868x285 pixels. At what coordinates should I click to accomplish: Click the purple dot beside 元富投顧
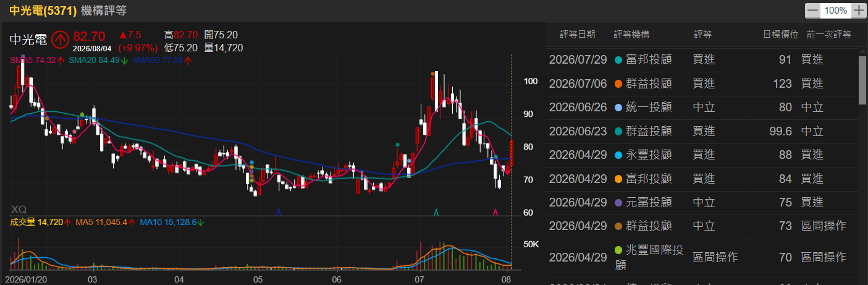pyautogui.click(x=618, y=203)
